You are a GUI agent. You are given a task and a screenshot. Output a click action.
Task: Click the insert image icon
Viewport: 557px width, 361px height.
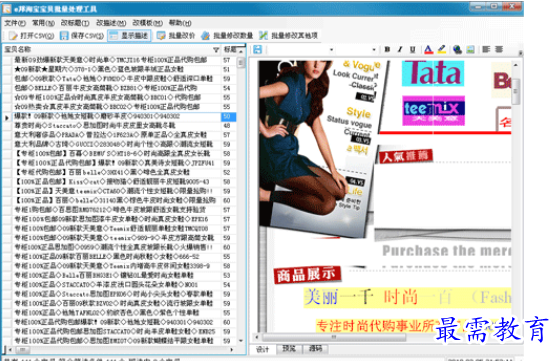470,50
